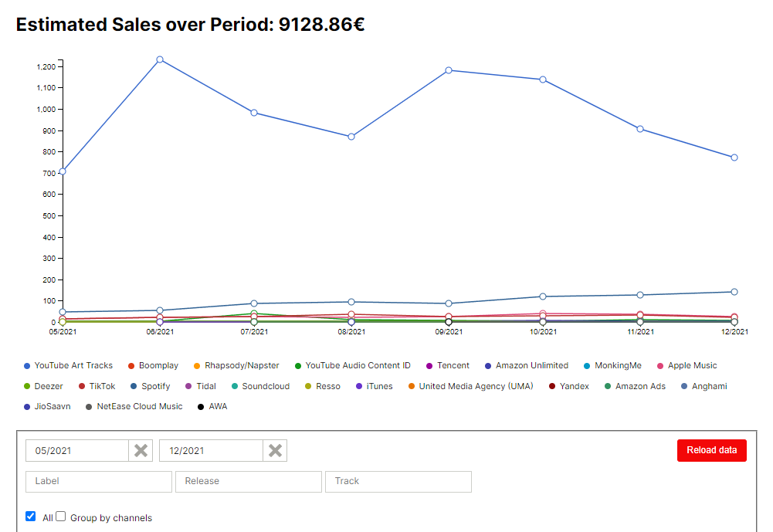773x532 pixels.
Task: Uncheck the All checkbox
Action: click(31, 517)
